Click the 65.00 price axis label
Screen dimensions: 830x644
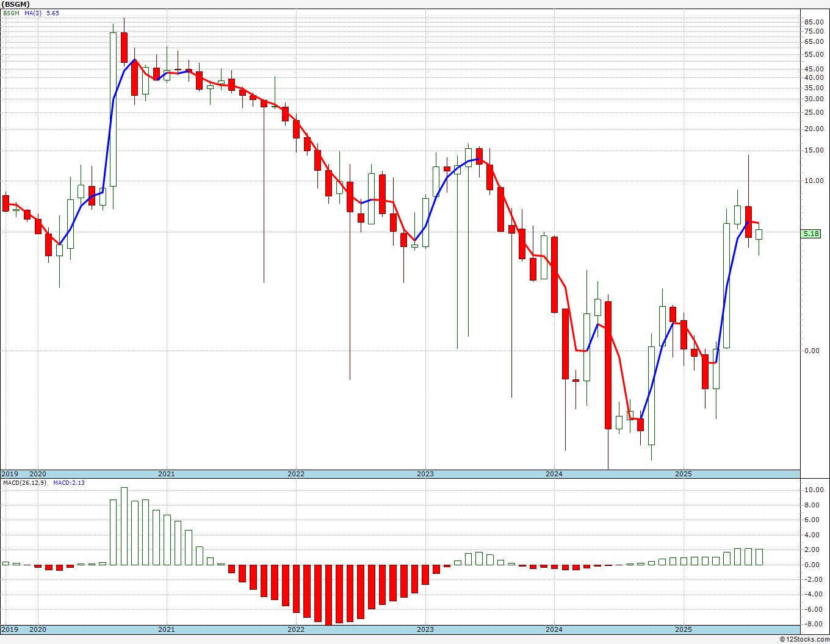point(814,41)
